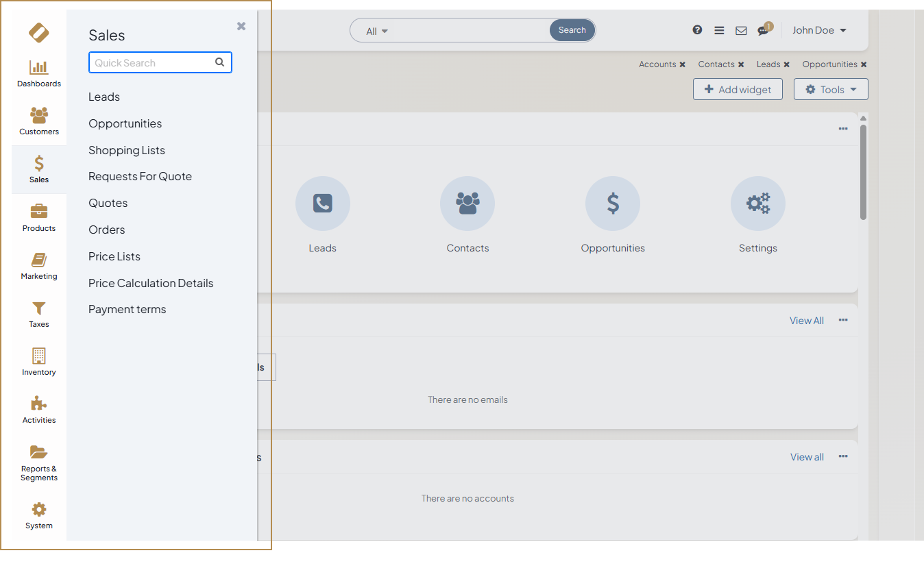Close the Sales menu panel
The height and width of the screenshot is (579, 924).
[x=241, y=26]
